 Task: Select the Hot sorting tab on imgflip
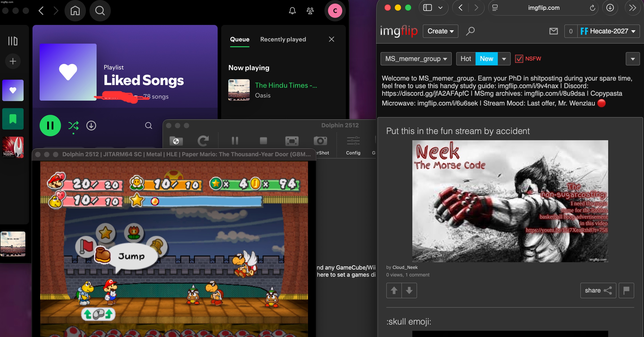point(466,59)
